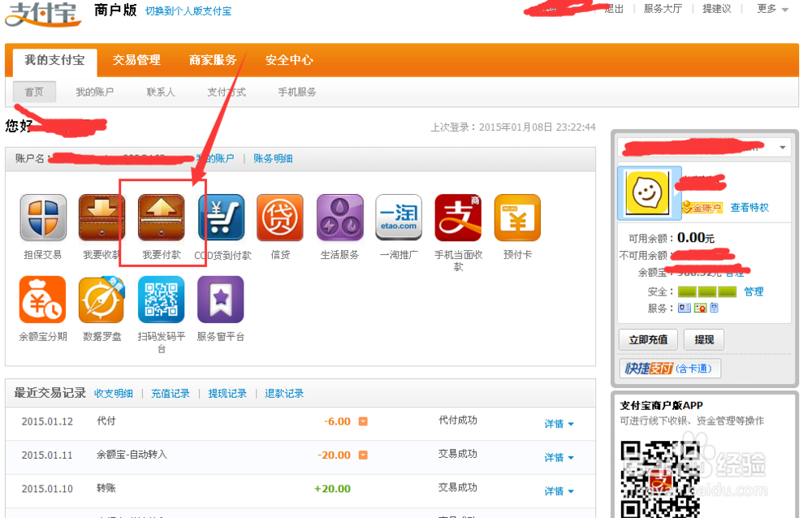Click the green security level bar
Image resolution: width=812 pixels, height=518 pixels.
coord(707,291)
